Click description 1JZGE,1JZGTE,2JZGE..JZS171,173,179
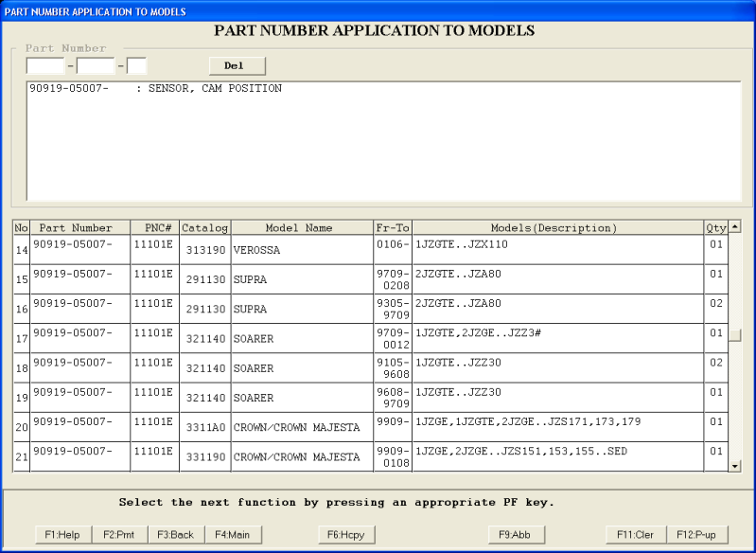Screen dimensions: 756x553 pos(558,427)
